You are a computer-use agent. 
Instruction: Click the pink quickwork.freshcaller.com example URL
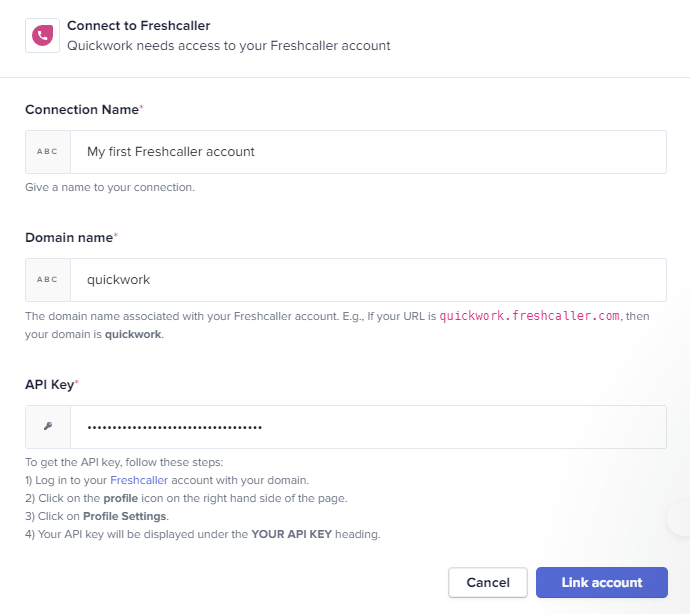pyautogui.click(x=529, y=316)
